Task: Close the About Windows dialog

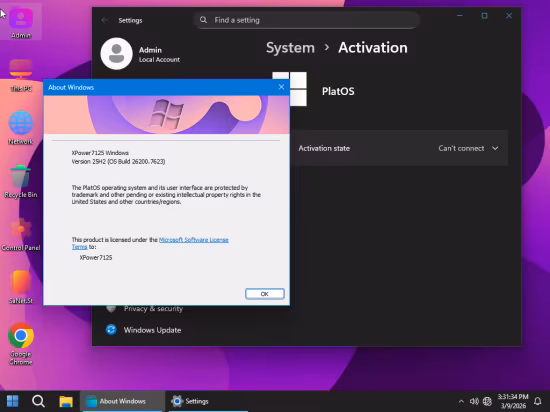Action: 281,87
